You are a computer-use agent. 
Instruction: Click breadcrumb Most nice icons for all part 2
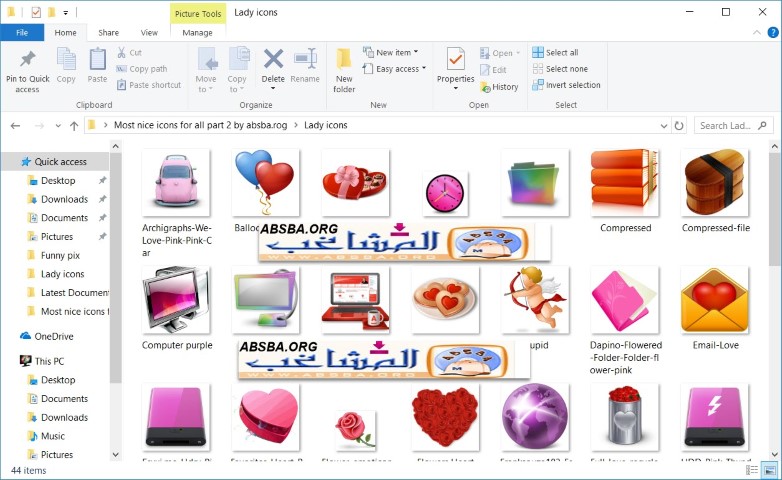pos(200,125)
